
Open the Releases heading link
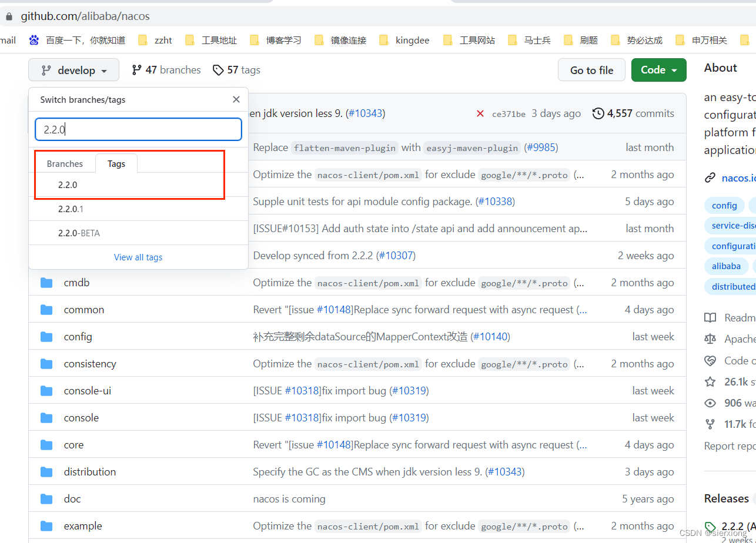tap(727, 498)
